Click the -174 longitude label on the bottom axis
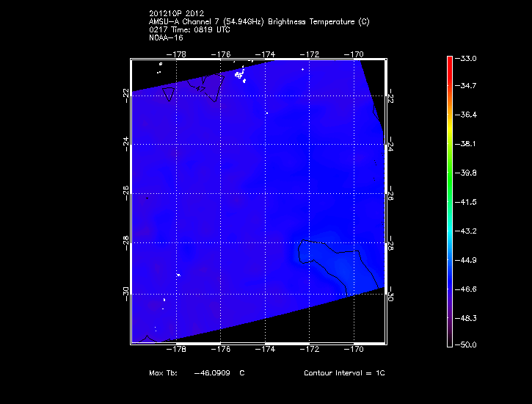This screenshot has height=404, width=532. coord(266,350)
